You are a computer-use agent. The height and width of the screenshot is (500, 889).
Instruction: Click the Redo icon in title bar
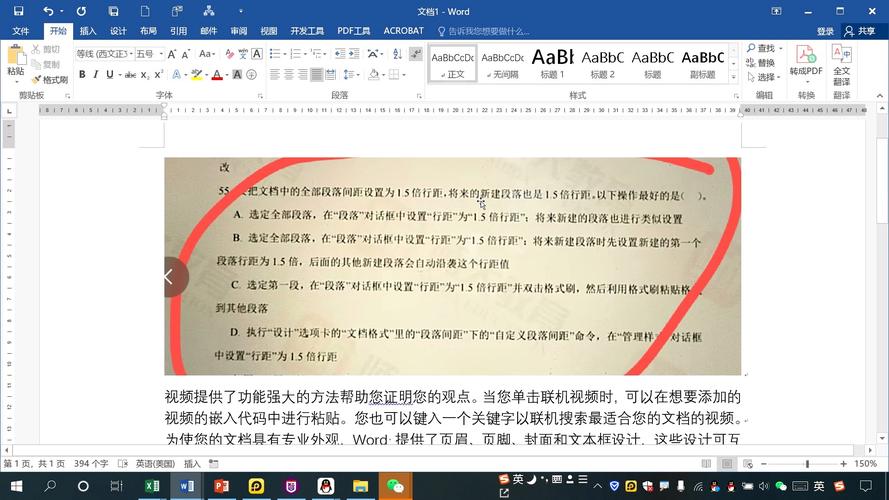tap(82, 11)
